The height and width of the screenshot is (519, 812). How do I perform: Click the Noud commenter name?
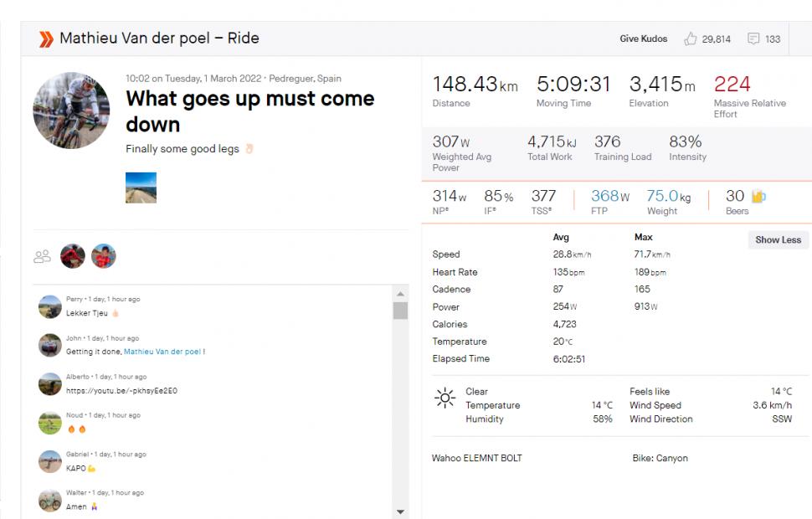coord(74,415)
